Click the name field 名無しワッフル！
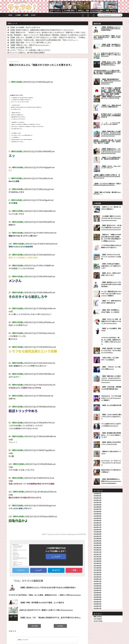129x644 pixels. click(x=47, y=639)
